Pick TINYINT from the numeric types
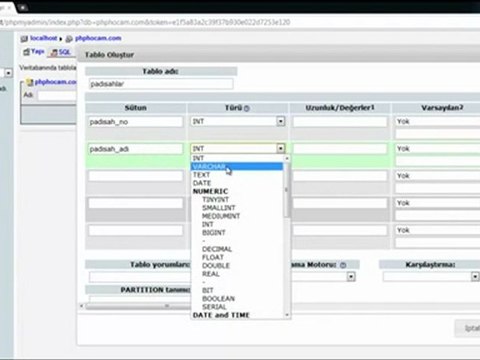Viewport: 480px width, 360px height. point(215,199)
